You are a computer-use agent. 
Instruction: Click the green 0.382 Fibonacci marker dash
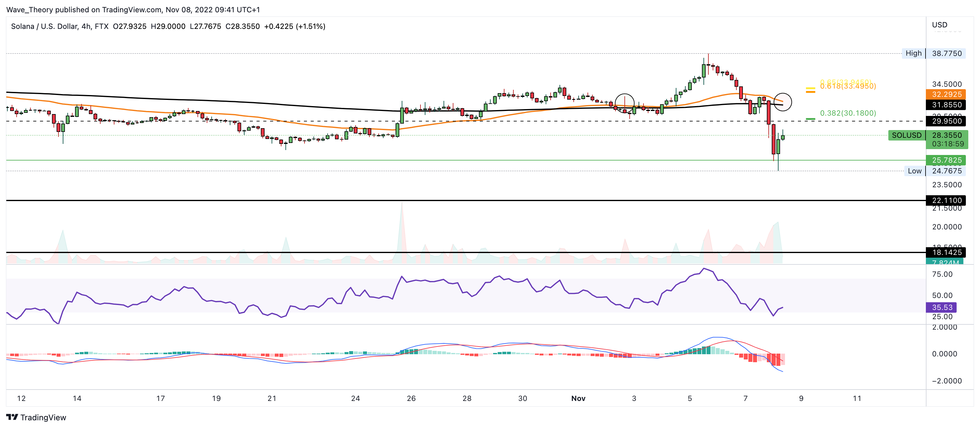(810, 119)
